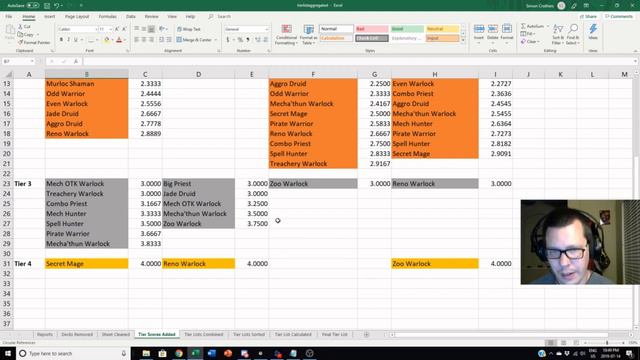Viewport: 640px width, 360px height.
Task: Open the Fill Color dropdown arrow
Action: pyautogui.click(x=112, y=40)
